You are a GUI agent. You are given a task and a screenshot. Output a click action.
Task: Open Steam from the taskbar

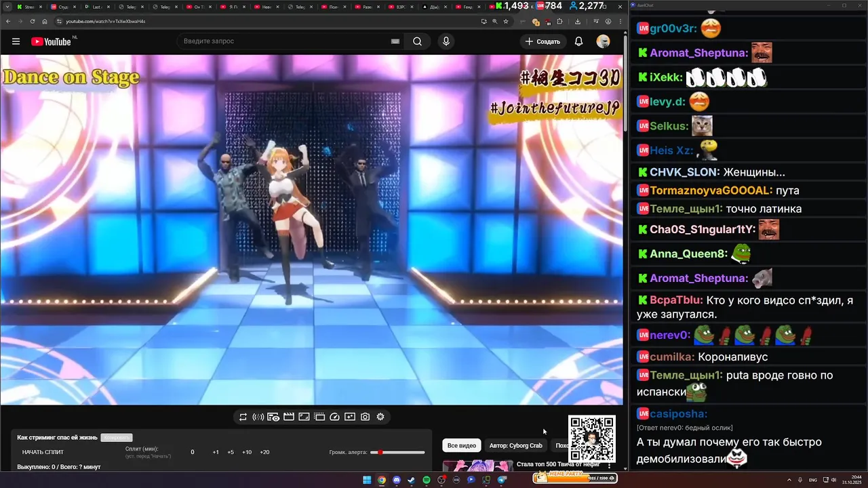[412, 480]
